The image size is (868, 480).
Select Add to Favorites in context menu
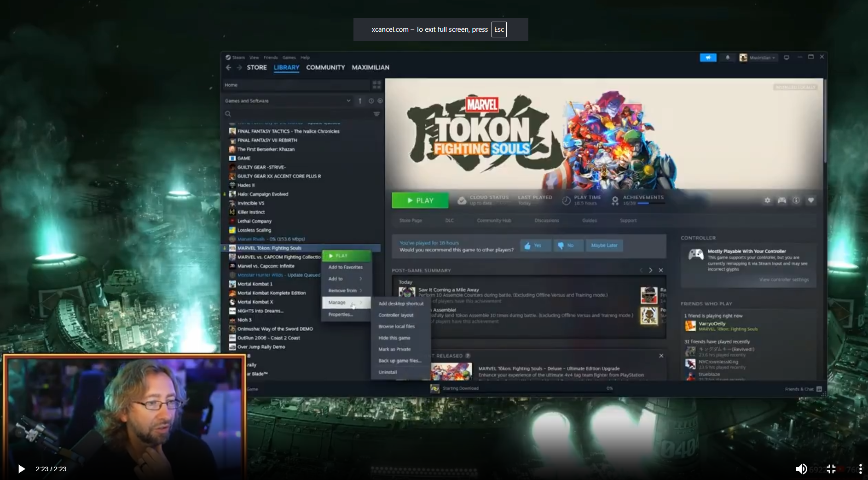[x=346, y=267]
